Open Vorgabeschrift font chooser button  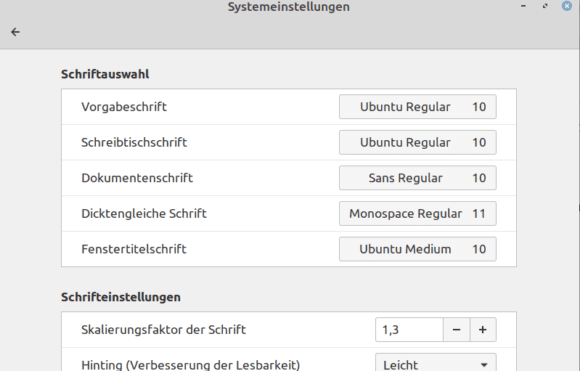418,107
